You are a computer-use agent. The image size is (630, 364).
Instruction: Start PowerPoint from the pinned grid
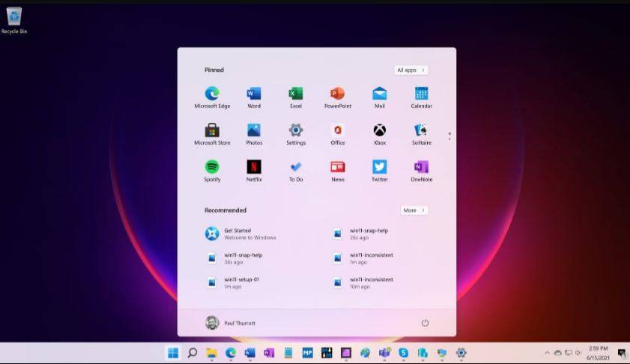tap(338, 97)
